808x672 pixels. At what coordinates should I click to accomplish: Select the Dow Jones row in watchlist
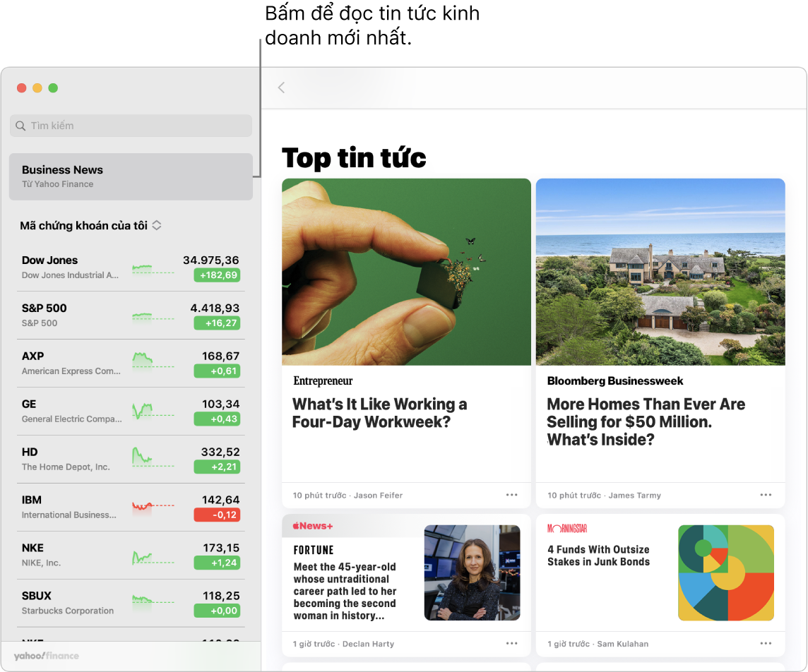click(131, 268)
